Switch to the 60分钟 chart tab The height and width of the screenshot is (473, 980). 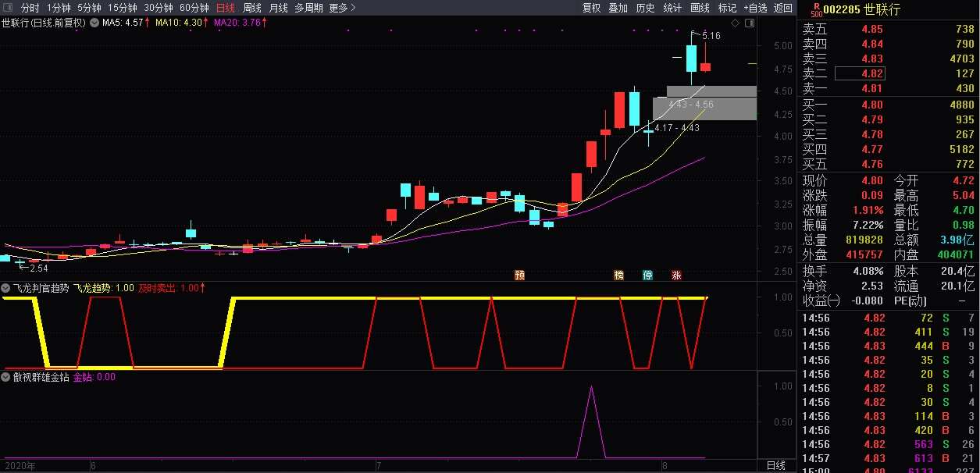(194, 8)
